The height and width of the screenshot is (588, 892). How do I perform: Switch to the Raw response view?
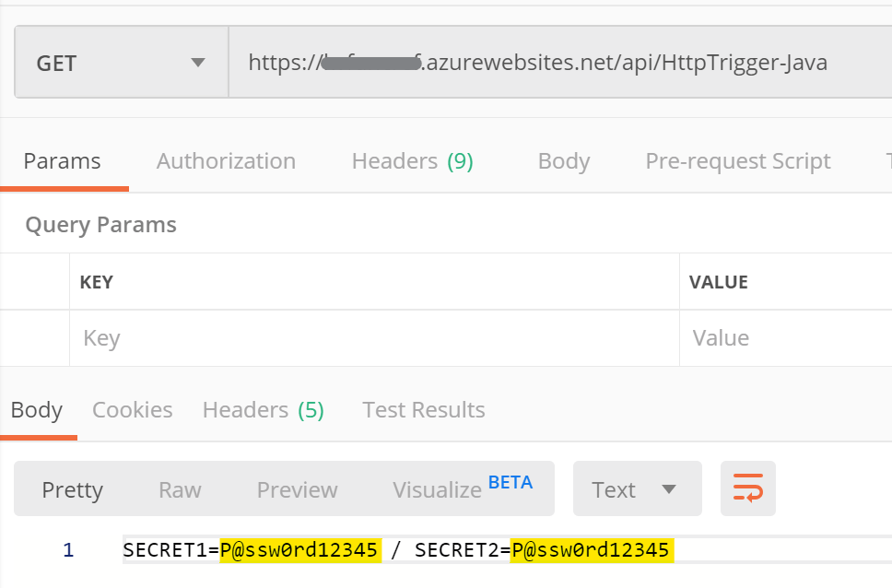pyautogui.click(x=180, y=489)
